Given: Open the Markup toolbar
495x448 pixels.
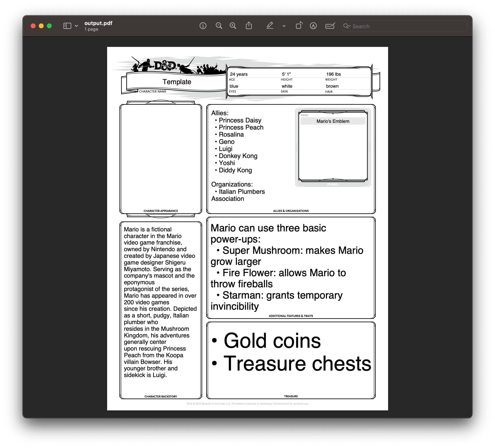Looking at the screenshot, I should pyautogui.click(x=313, y=26).
